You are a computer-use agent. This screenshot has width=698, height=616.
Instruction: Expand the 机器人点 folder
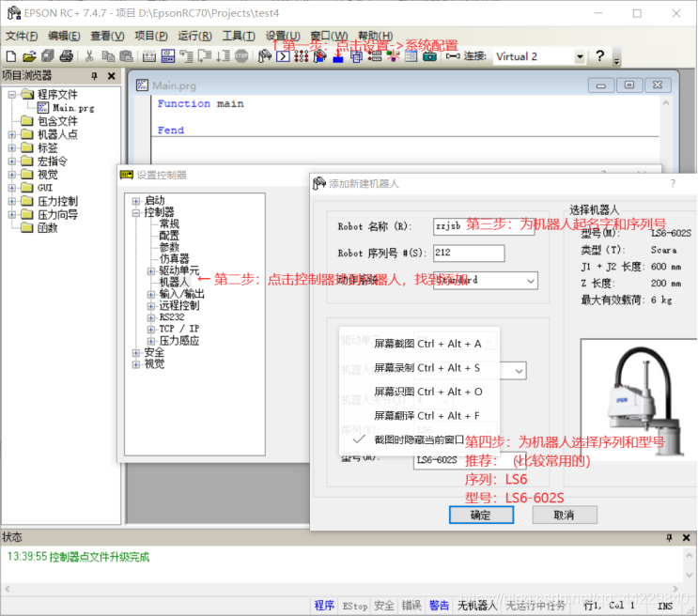click(12, 134)
